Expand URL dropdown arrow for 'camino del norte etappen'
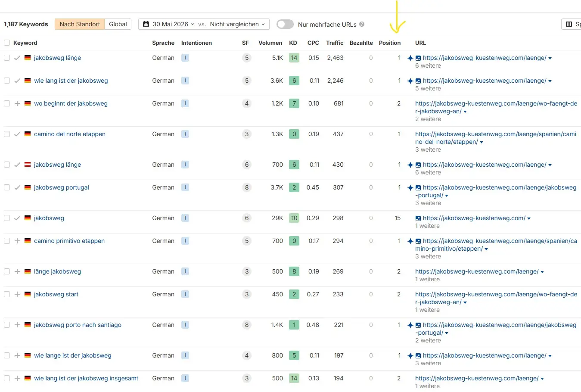Viewport: 581px width, 392px height. [482, 143]
